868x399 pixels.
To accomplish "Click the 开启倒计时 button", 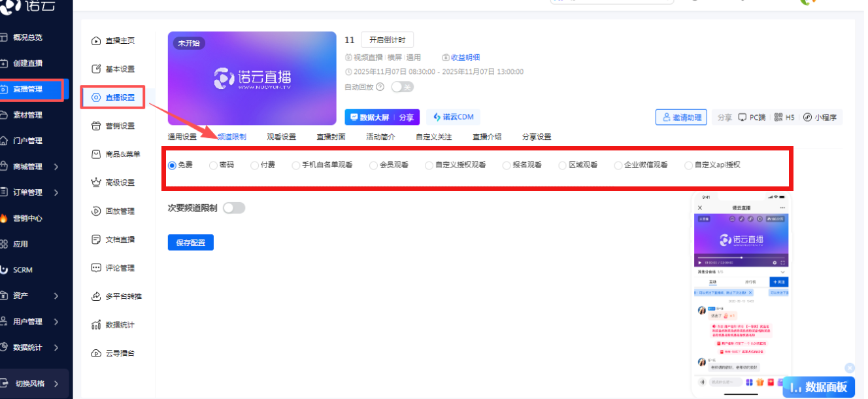I will coord(388,40).
